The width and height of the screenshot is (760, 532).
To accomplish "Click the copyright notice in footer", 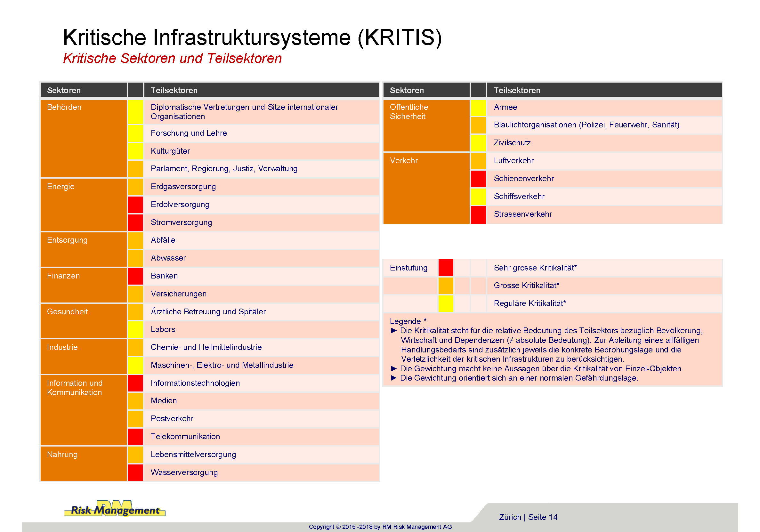I will coord(380,526).
